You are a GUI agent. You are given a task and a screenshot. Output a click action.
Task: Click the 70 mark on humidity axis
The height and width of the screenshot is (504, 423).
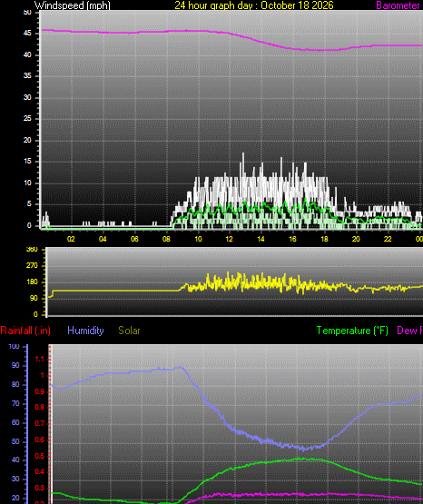(15, 403)
